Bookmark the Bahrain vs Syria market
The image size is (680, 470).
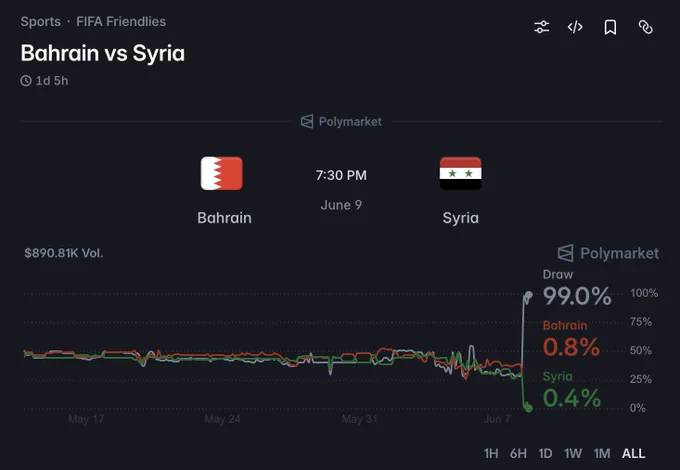(x=610, y=27)
